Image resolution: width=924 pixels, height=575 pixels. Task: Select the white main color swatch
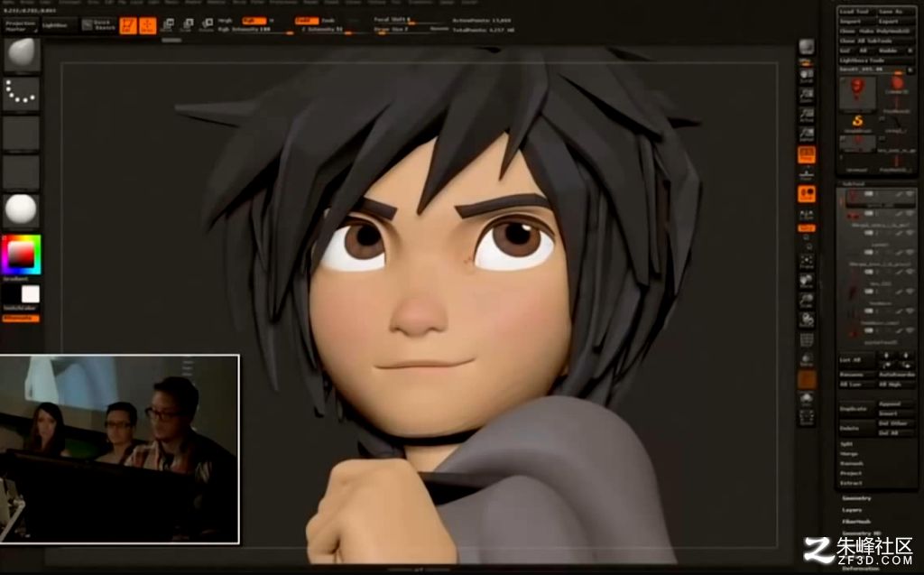(30, 293)
